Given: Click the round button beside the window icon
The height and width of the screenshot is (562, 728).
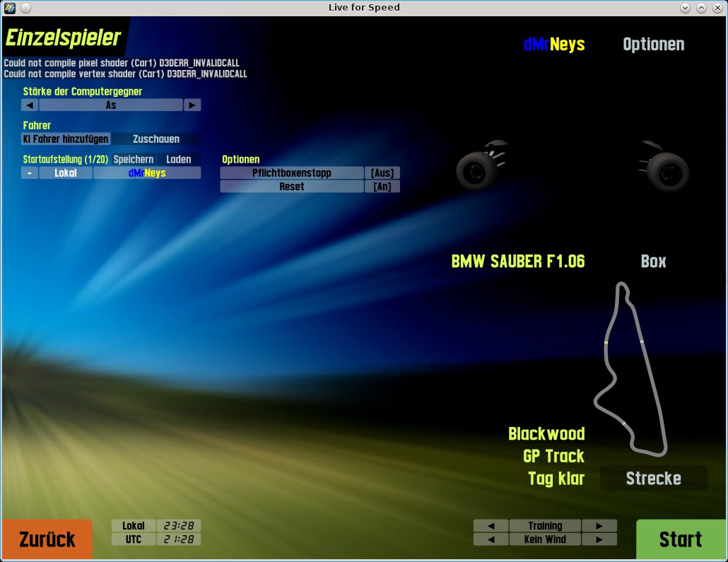Looking at the screenshot, I should pyautogui.click(x=26, y=8).
